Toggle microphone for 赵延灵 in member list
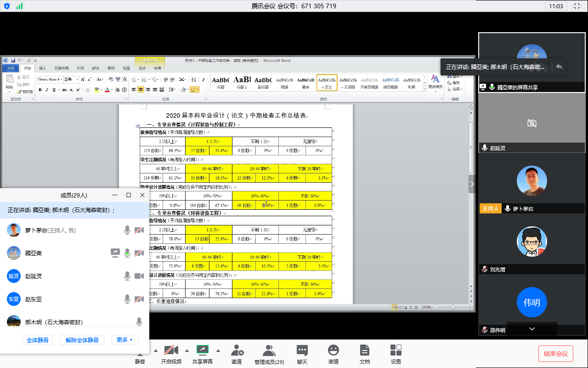This screenshot has width=588, height=368. click(127, 276)
